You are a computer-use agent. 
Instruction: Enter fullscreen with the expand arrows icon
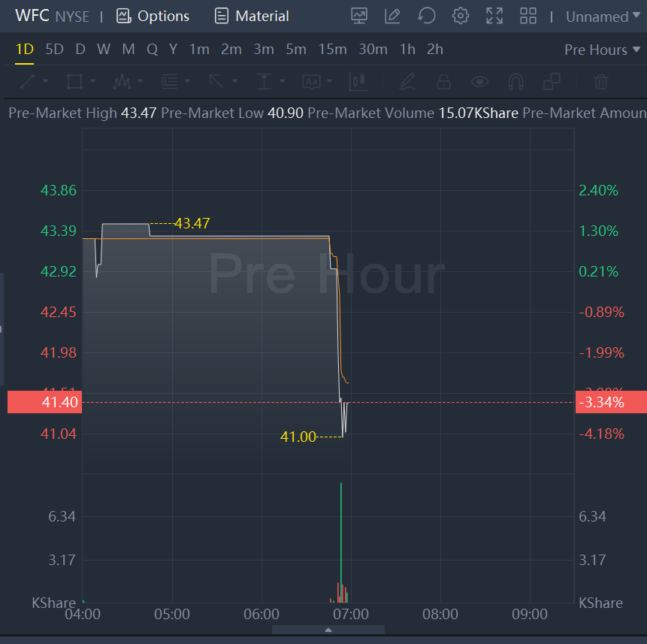pos(494,16)
